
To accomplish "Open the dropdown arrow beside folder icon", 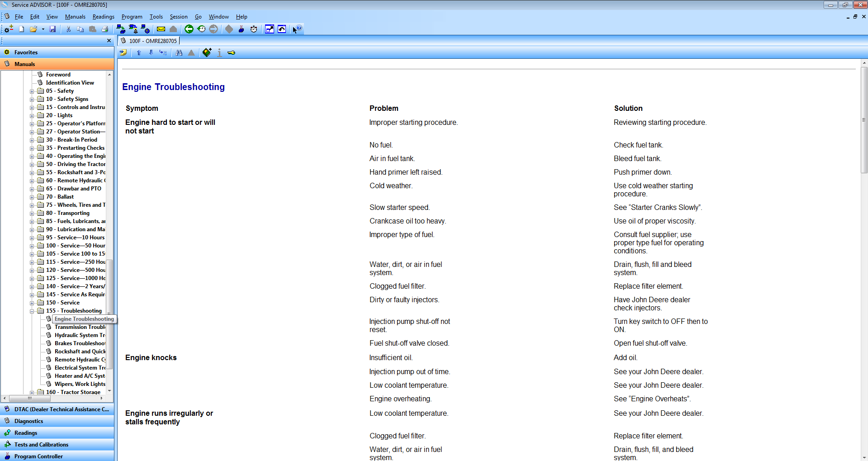I will 43,29.
